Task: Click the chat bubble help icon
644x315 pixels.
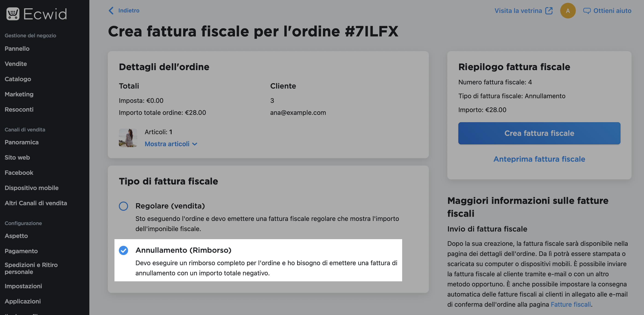Action: (x=587, y=11)
